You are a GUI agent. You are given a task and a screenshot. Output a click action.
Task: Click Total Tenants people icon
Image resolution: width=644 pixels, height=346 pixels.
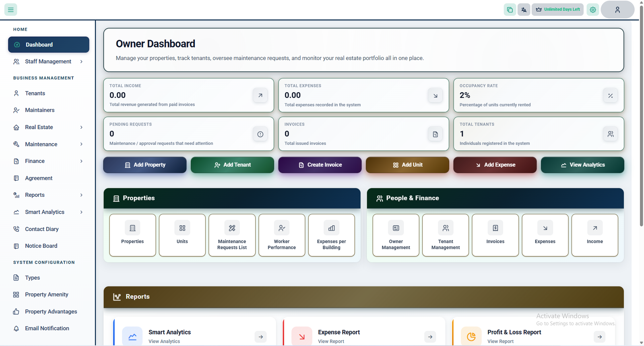pos(611,134)
